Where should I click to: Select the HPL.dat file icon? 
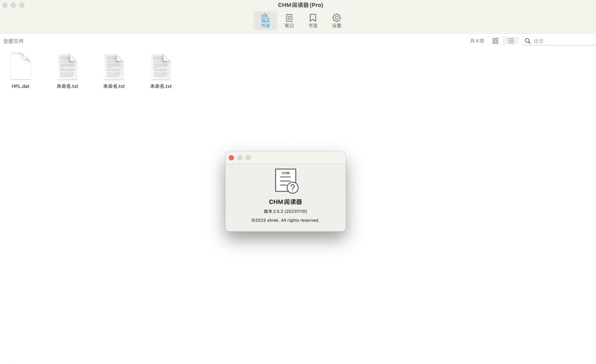pos(21,66)
